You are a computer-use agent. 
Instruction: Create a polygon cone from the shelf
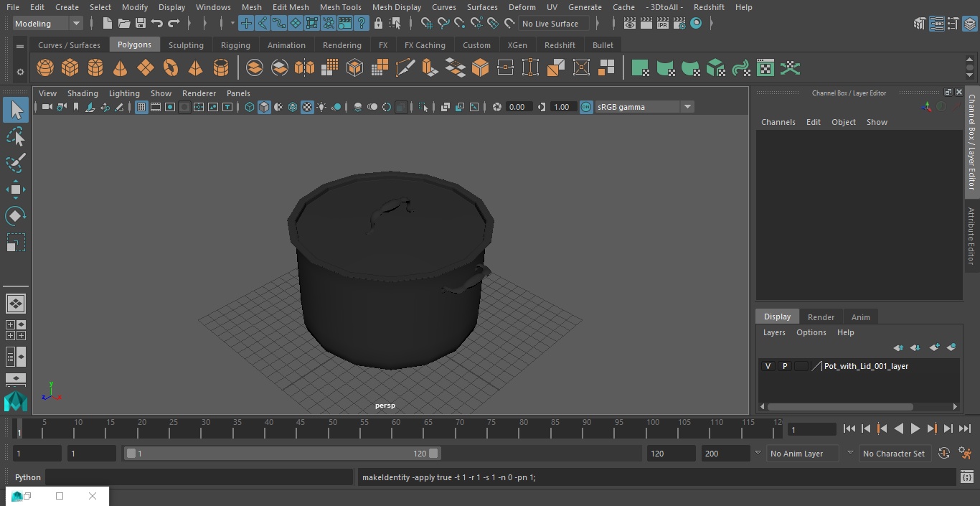coord(121,68)
